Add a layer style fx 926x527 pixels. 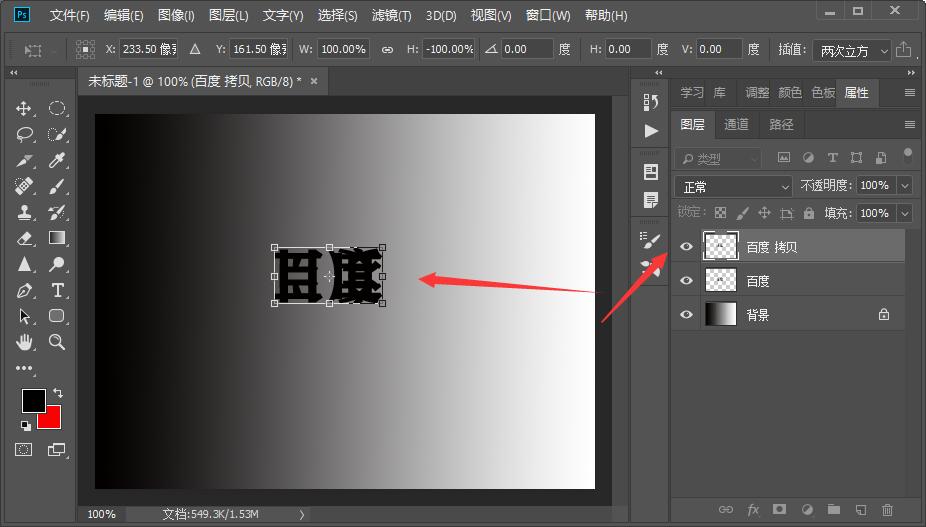pos(753,509)
